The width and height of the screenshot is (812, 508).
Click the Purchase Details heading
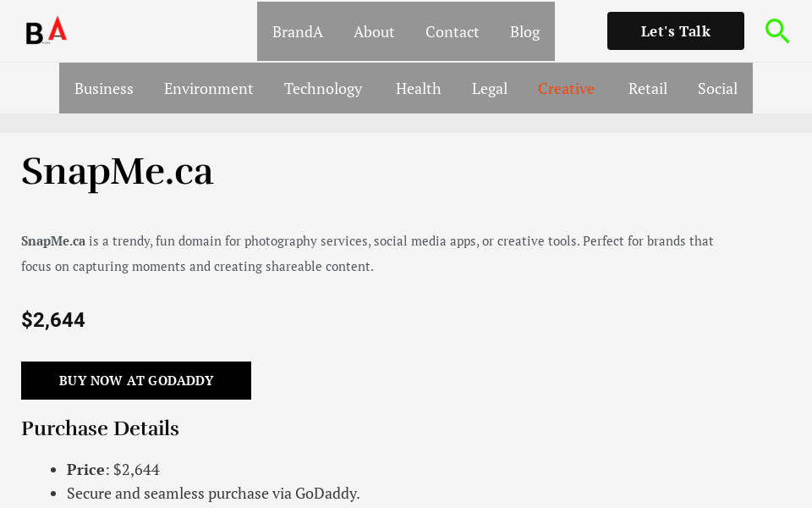[100, 428]
